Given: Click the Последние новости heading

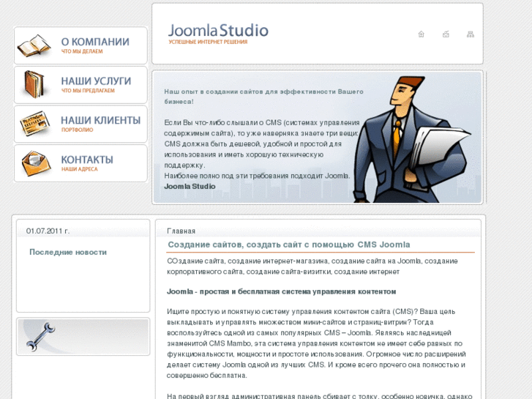Looking at the screenshot, I should pyautogui.click(x=67, y=252).
